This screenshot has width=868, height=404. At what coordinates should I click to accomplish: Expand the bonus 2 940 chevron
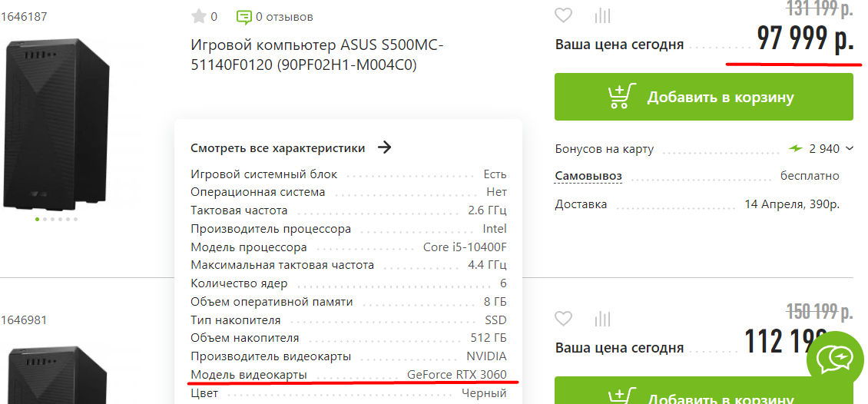pyautogui.click(x=849, y=148)
